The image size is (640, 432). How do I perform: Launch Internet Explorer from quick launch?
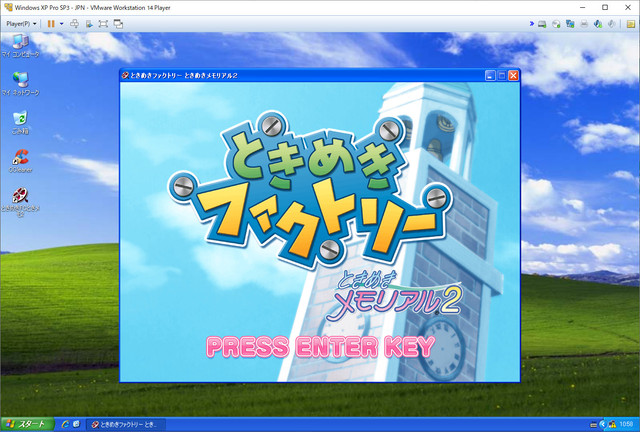coord(65,425)
